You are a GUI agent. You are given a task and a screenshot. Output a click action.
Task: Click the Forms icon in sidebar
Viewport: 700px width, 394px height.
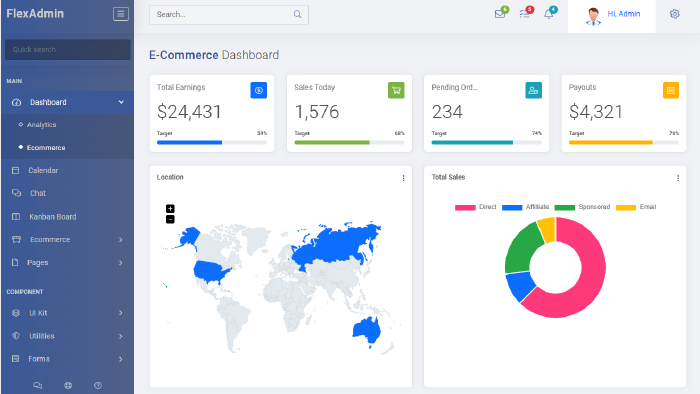click(x=15, y=359)
